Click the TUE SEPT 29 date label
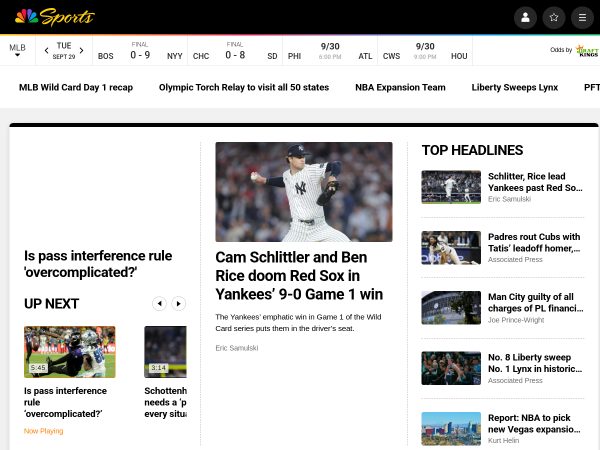This screenshot has width=600, height=450. pyautogui.click(x=64, y=51)
